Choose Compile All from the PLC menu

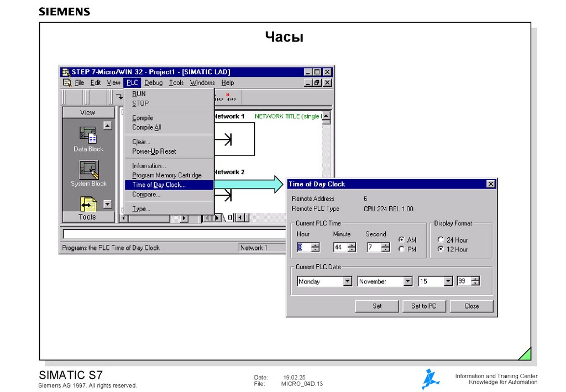point(169,127)
